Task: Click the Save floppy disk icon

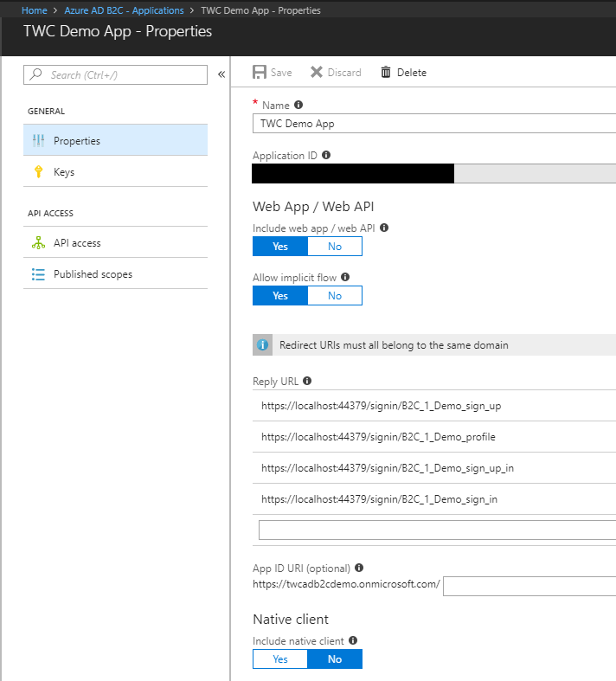Action: coord(260,72)
